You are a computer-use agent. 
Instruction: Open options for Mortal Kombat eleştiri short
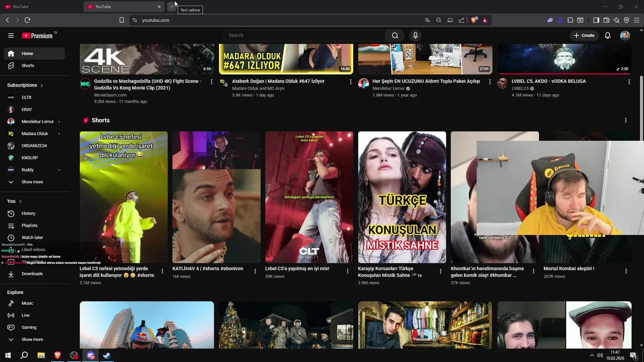point(626,271)
